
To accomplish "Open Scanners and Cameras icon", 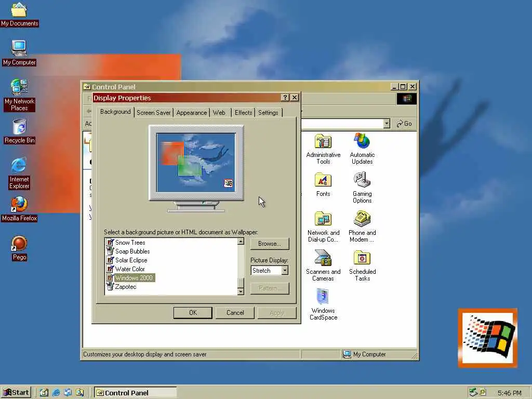I will click(323, 265).
